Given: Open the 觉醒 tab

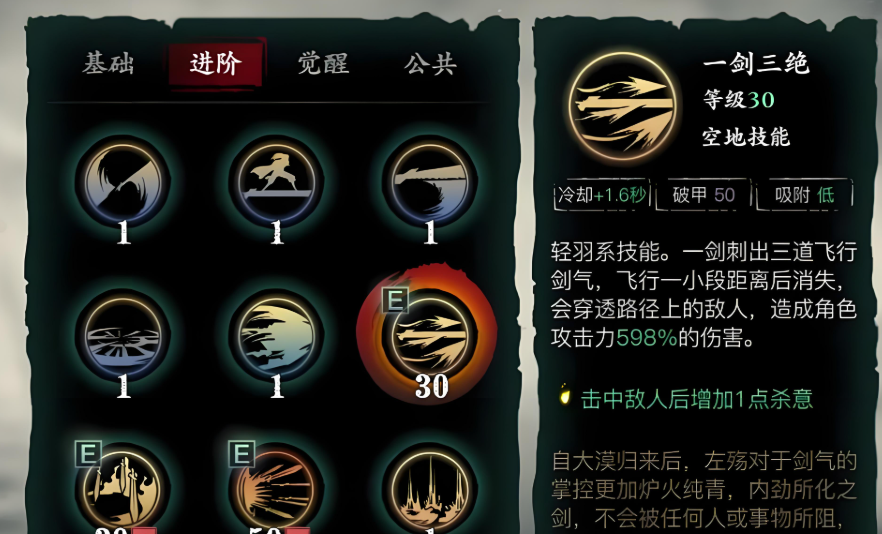Looking at the screenshot, I should coord(323,63).
